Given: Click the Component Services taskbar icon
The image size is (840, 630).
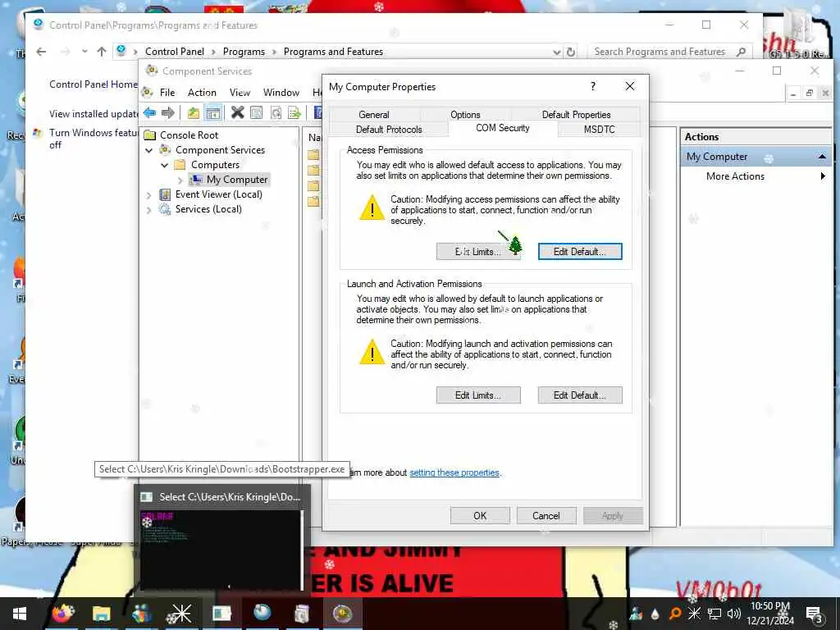Looking at the screenshot, I should tap(342, 614).
